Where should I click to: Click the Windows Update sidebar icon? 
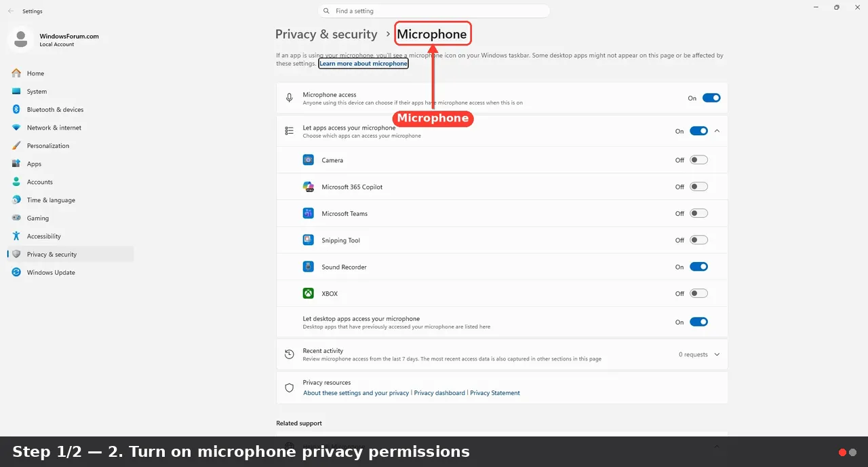(16, 272)
